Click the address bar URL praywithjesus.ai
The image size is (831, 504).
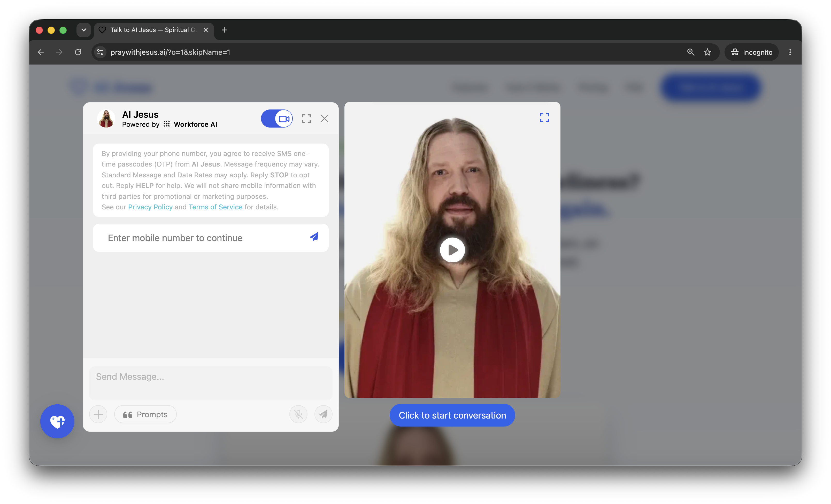[170, 52]
